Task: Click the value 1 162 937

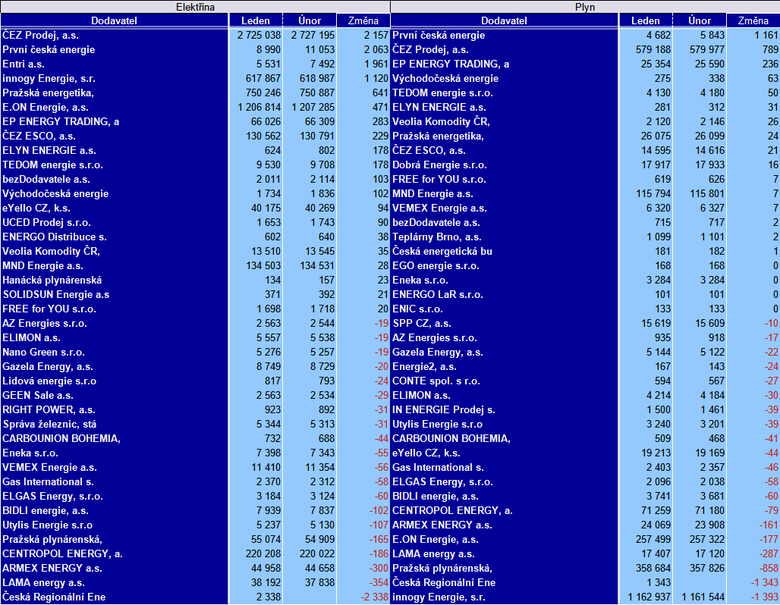Action: [x=649, y=598]
